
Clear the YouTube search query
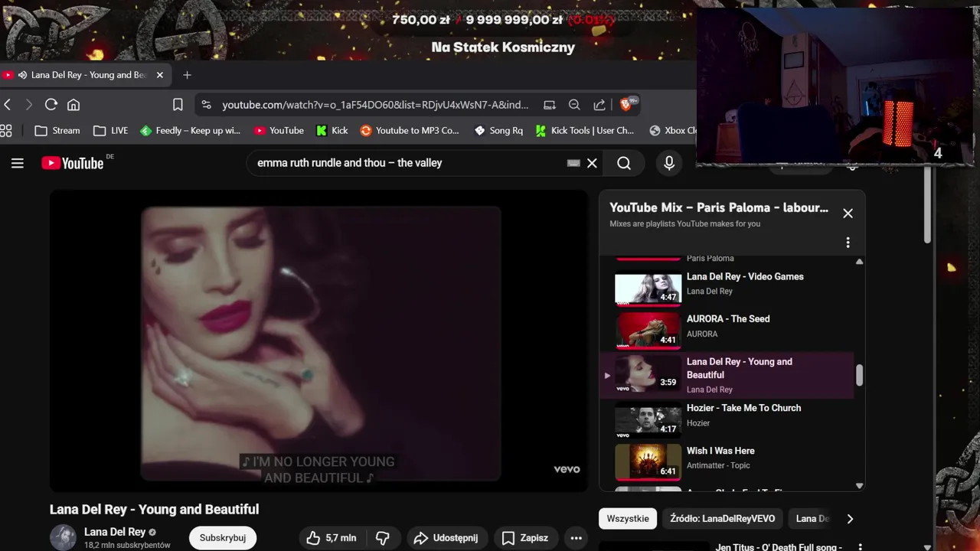(x=592, y=163)
